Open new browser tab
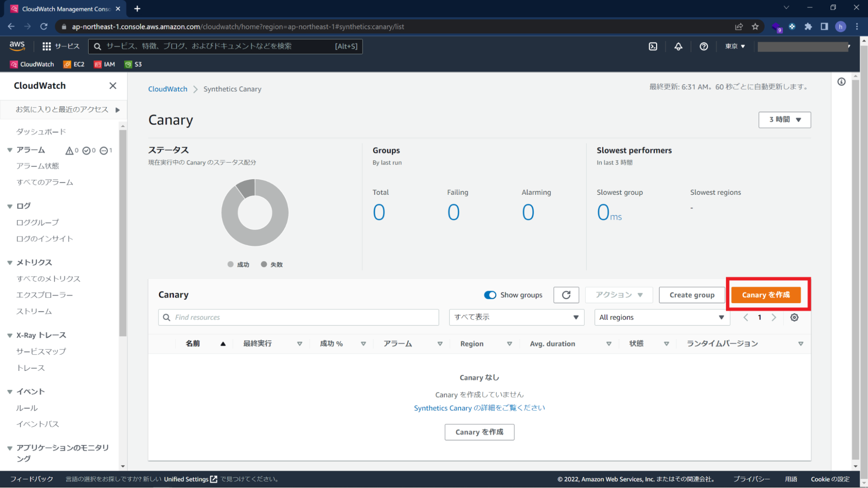 pyautogui.click(x=137, y=9)
